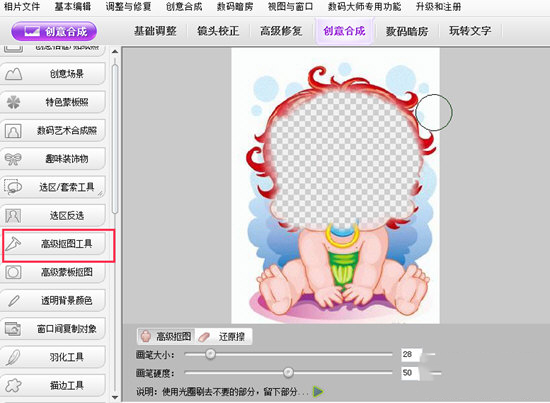
Task: Open the 趣味装饰物 sidebar button
Action: (x=53, y=159)
